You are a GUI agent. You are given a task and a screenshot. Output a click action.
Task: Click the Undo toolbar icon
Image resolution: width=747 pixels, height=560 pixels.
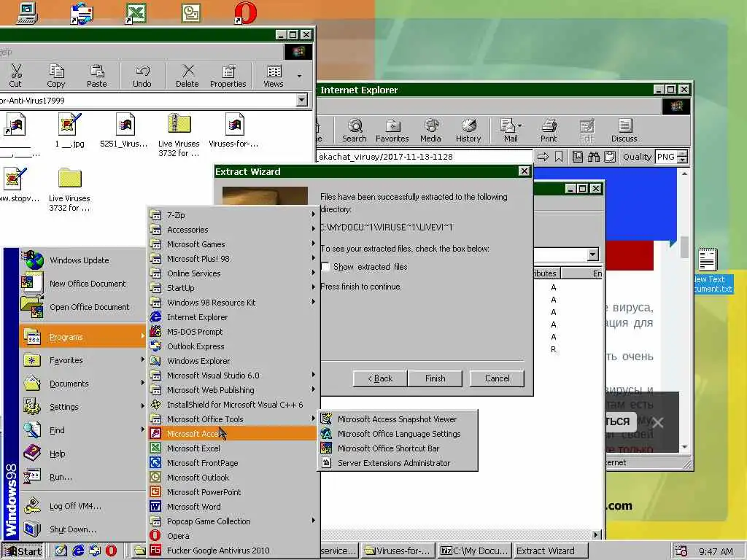142,76
